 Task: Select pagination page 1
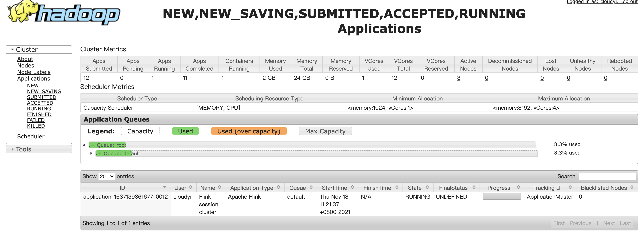pos(597,223)
